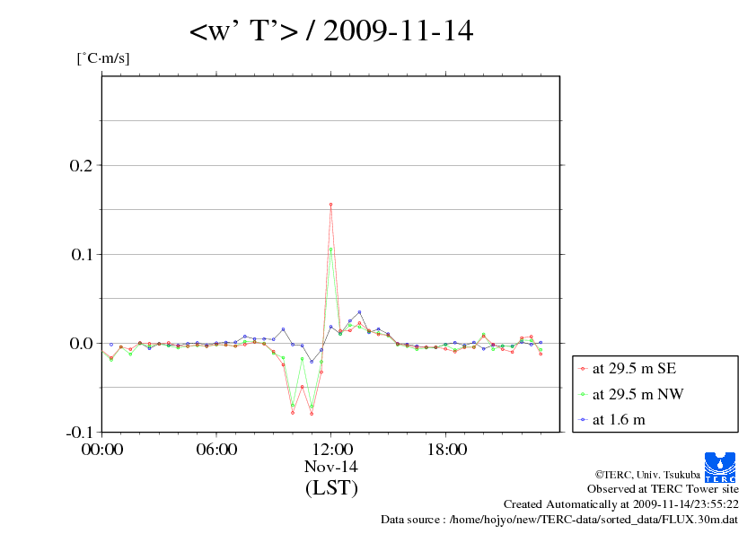Screen dimensions: 756x534
Task: Click x-axis label '00:00'
Action: point(102,450)
